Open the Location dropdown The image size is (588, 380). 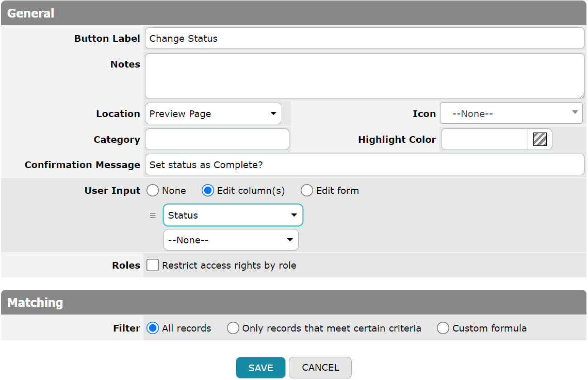(x=213, y=114)
